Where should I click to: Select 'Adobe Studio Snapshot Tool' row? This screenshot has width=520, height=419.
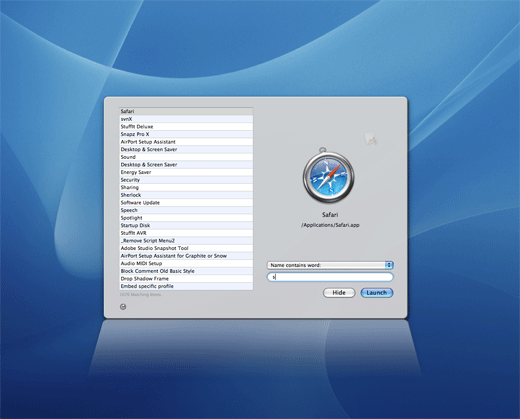click(x=186, y=248)
